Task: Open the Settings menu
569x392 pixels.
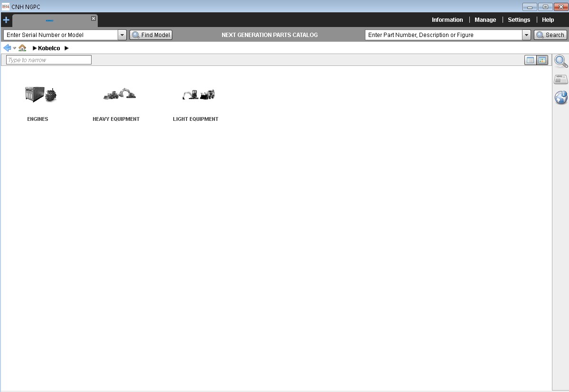Action: point(519,20)
